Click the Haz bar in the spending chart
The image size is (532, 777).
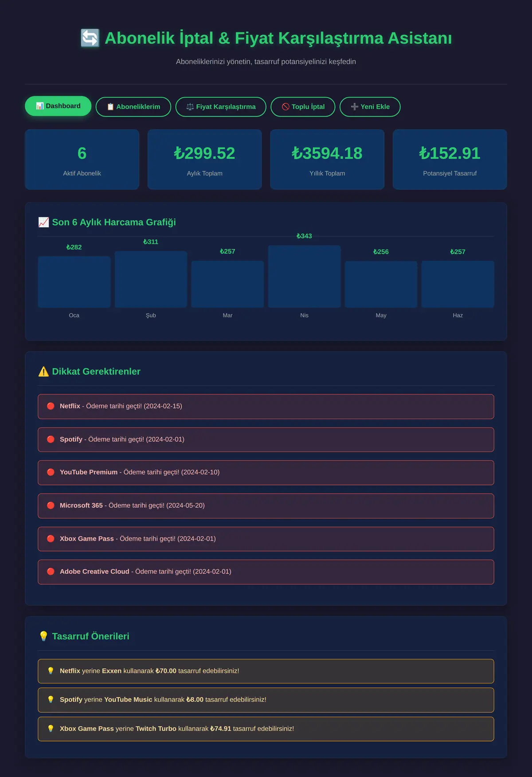tap(458, 284)
